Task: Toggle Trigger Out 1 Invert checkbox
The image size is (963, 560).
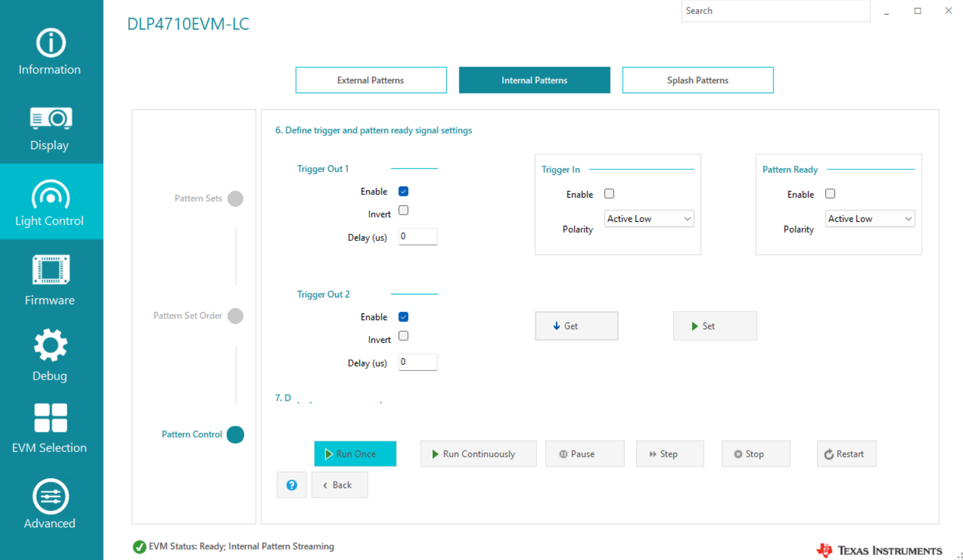Action: point(403,210)
